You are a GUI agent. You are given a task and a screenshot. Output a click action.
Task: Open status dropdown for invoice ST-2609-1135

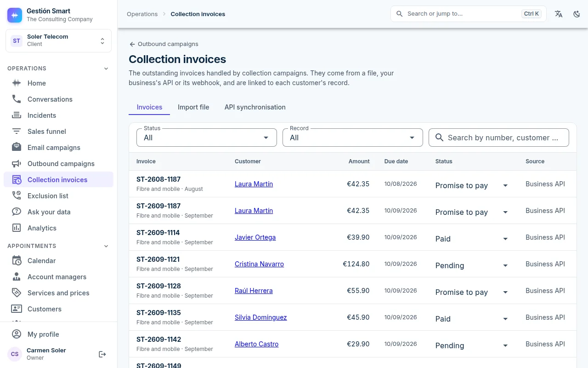[x=472, y=319]
